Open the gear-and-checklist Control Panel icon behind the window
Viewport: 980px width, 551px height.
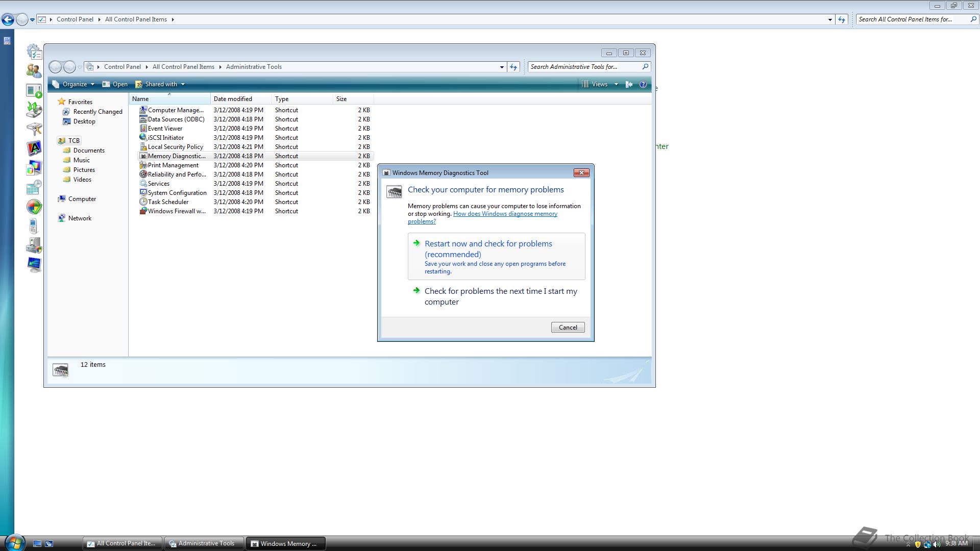[34, 51]
